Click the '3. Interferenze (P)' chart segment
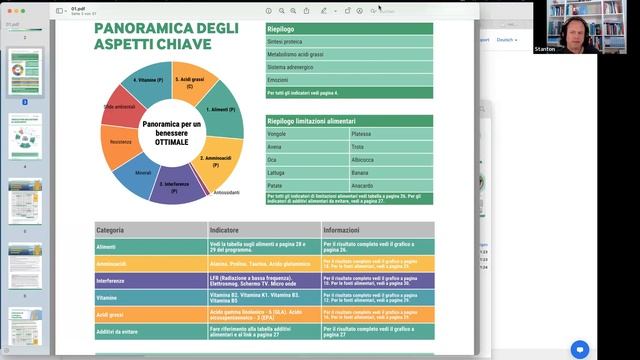Screen dimensions: 640x360 [x=174, y=187]
